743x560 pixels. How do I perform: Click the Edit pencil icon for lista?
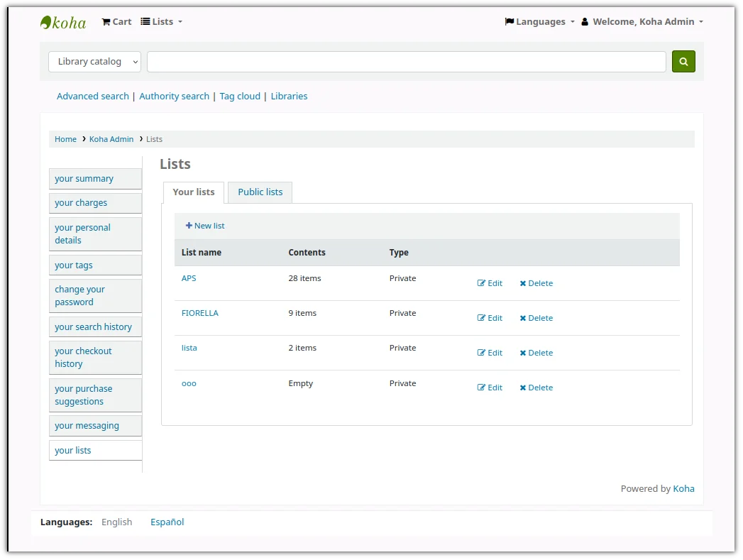481,353
